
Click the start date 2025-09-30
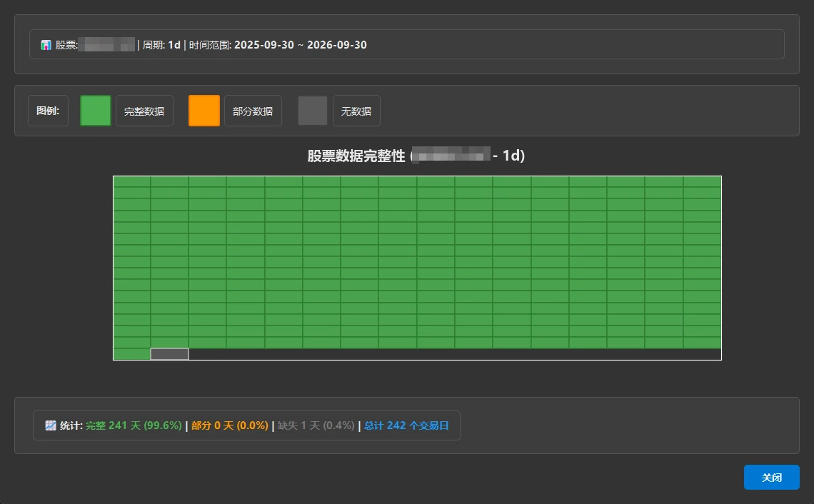coord(264,45)
